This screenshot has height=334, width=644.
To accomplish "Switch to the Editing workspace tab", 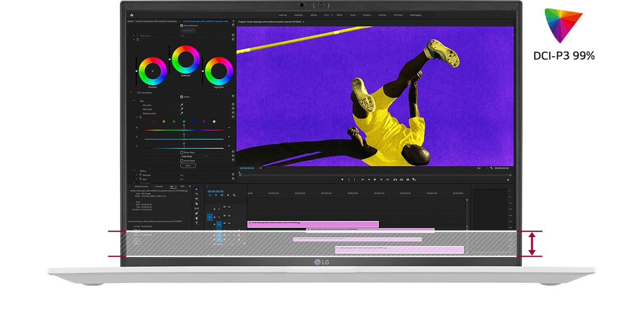I will (313, 15).
